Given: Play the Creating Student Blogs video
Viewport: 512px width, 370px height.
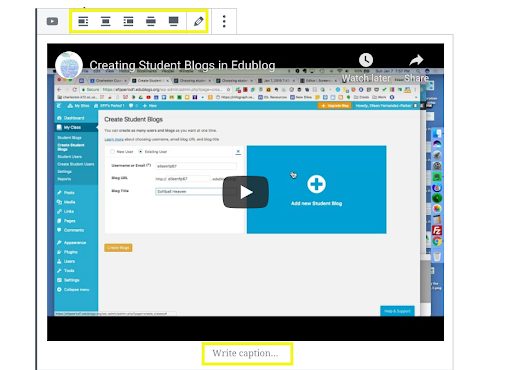Looking at the screenshot, I should click(x=246, y=192).
